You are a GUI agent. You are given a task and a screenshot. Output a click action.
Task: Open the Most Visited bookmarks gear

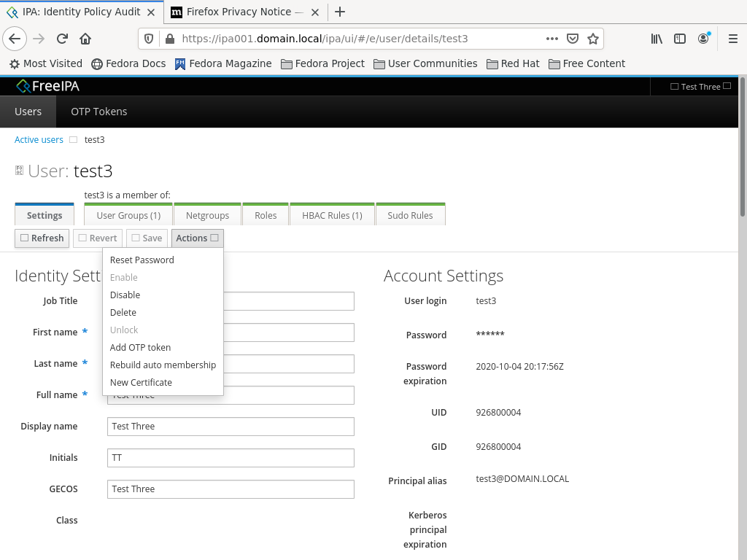pyautogui.click(x=46, y=64)
